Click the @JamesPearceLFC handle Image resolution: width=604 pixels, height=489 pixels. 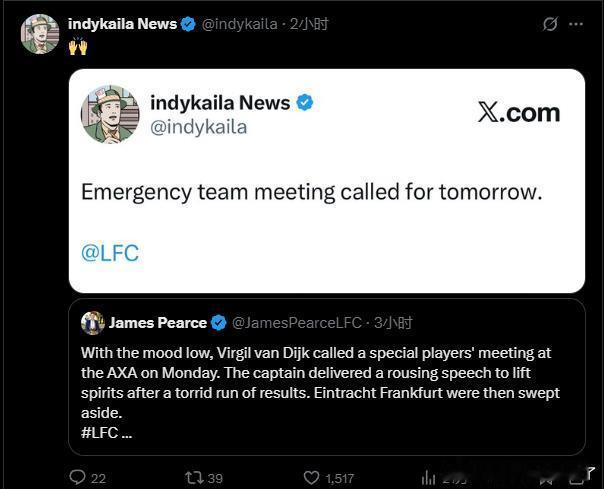[x=297, y=323]
